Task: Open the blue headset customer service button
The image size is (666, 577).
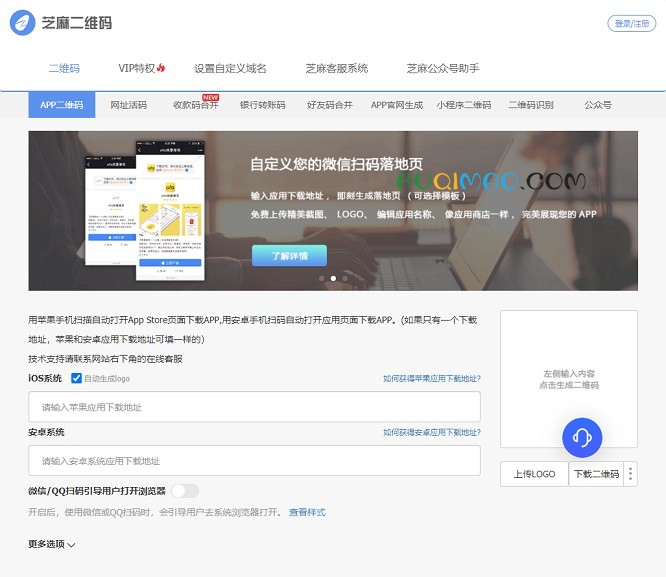Action: coord(582,437)
